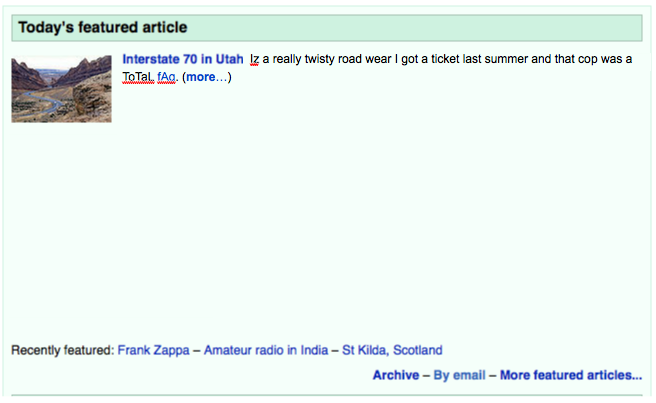Click the Interstate 70 canyon road thumbnail

click(62, 89)
